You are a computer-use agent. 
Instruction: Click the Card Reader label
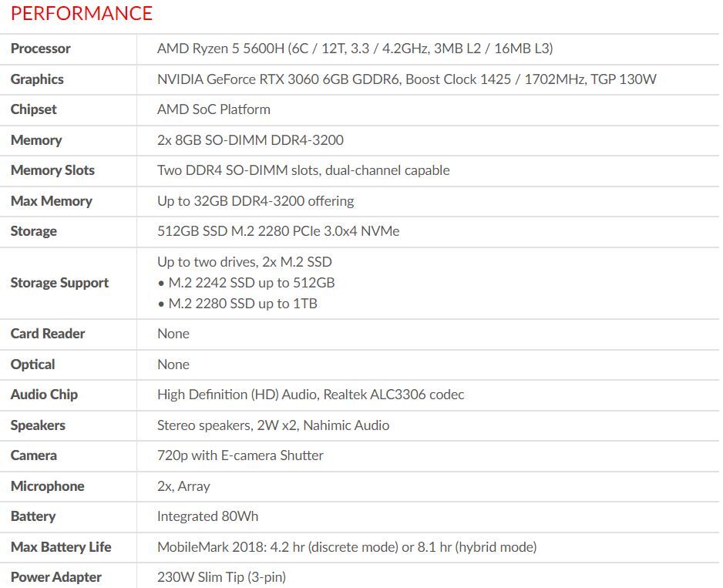(48, 334)
